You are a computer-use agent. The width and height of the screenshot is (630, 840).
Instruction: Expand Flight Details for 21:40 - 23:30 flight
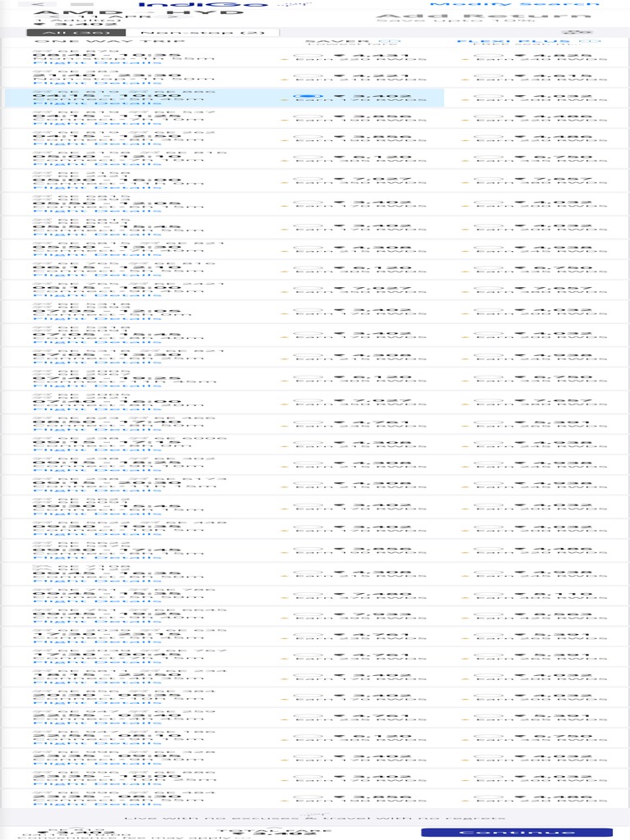click(x=97, y=83)
